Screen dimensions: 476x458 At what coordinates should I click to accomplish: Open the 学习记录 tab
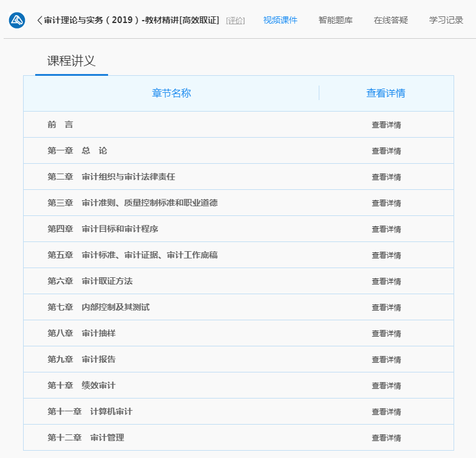pos(446,21)
